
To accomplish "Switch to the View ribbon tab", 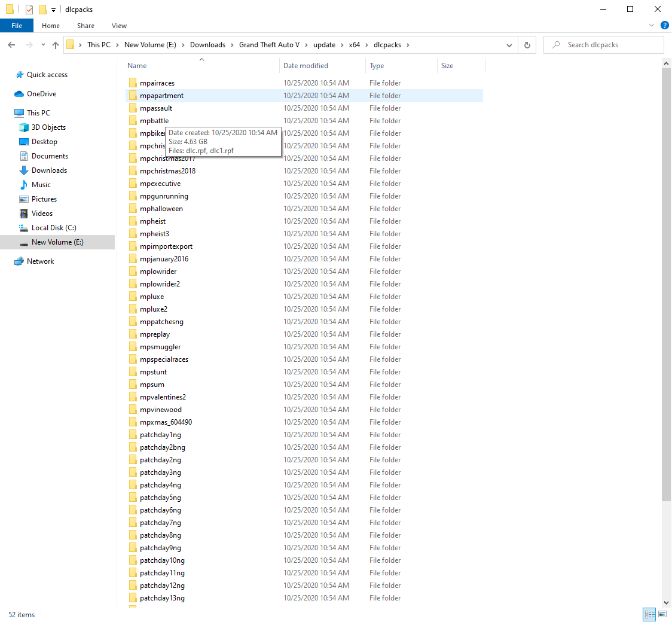I will click(119, 26).
